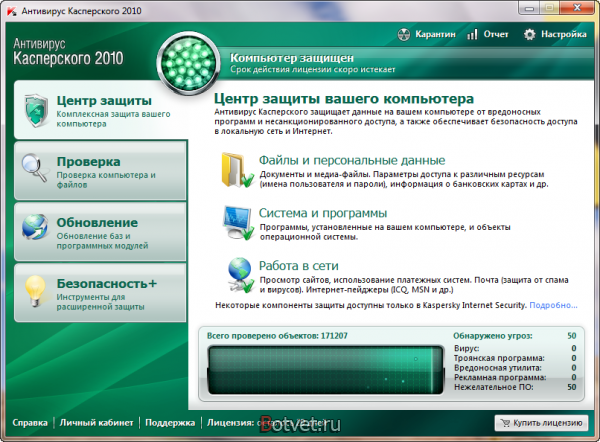The height and width of the screenshot is (442, 600).
Task: Click Всего проверено объектов: 171207 text
Action: click(x=277, y=336)
